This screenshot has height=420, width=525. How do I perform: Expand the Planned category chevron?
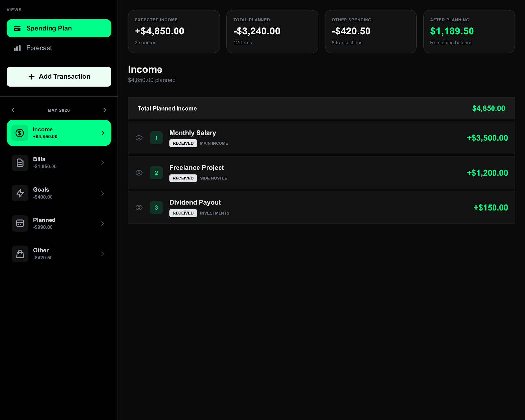103,223
